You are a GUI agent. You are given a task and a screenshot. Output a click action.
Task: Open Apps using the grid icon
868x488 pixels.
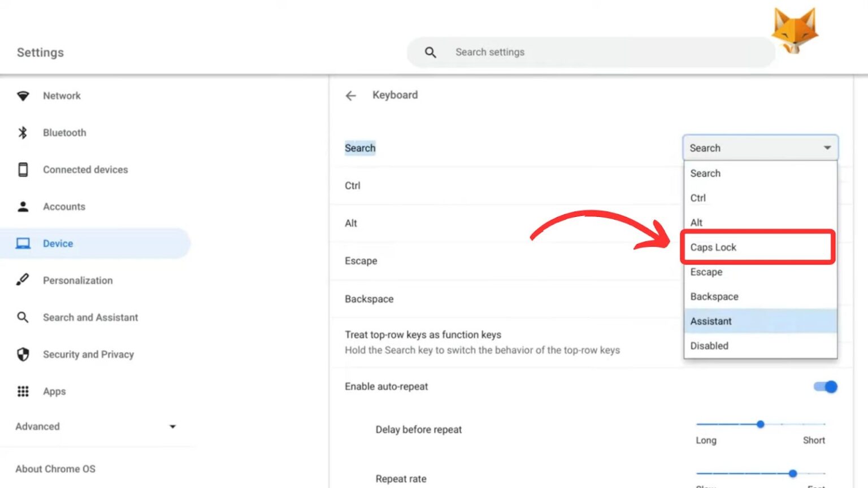(23, 391)
